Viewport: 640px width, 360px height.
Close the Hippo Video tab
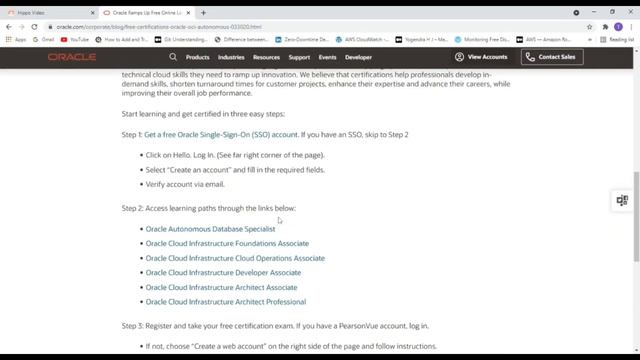coord(92,13)
